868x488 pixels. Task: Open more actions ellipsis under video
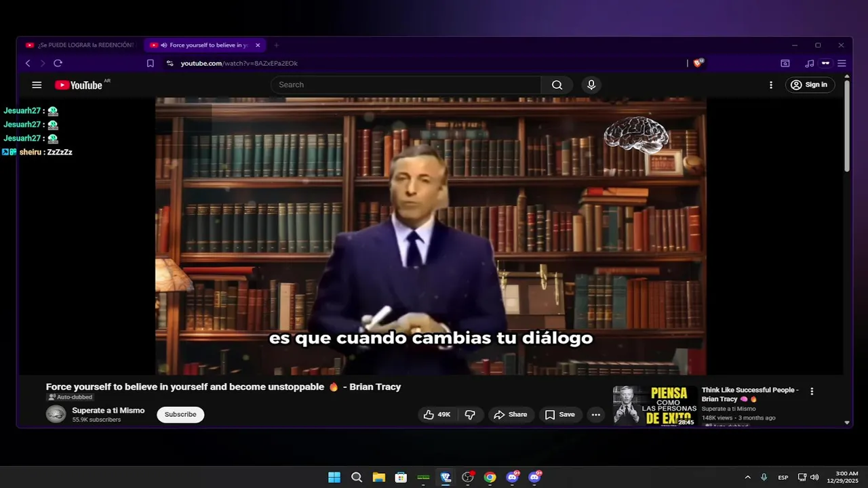(595, 414)
